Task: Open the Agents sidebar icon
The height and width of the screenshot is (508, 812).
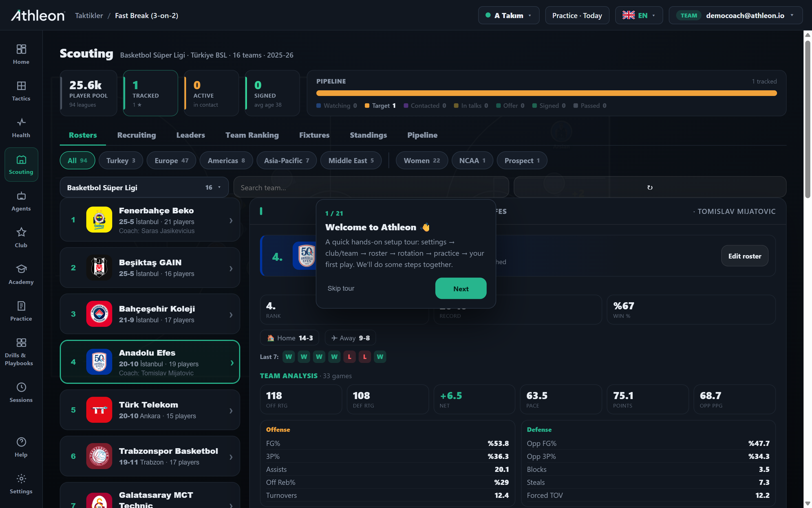Action: pyautogui.click(x=21, y=196)
